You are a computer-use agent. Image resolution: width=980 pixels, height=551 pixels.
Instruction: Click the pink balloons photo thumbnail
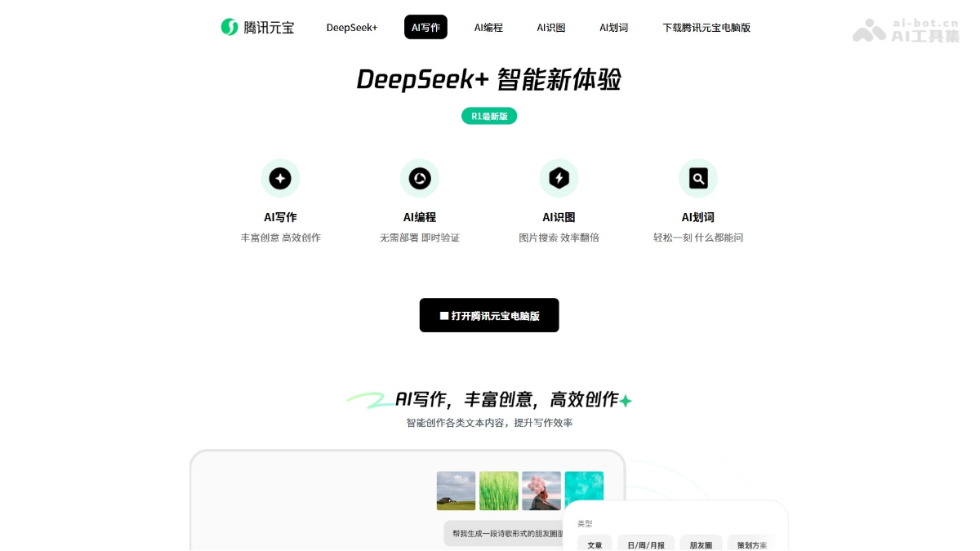(541, 490)
